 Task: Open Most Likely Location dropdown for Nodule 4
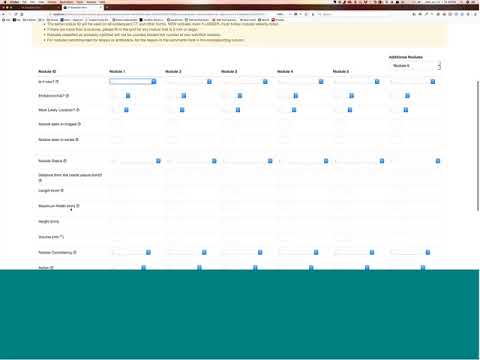(287, 110)
